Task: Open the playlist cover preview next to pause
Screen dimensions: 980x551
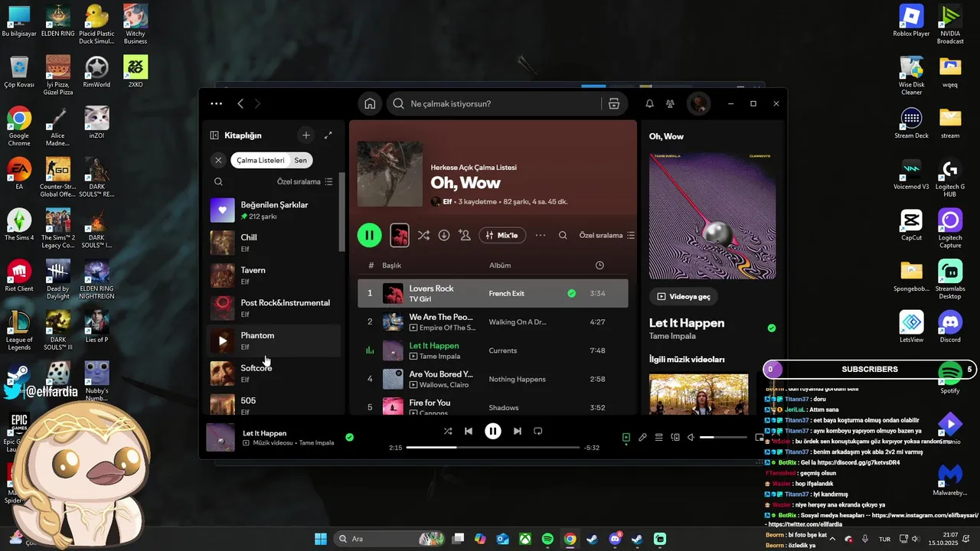Action: (399, 235)
